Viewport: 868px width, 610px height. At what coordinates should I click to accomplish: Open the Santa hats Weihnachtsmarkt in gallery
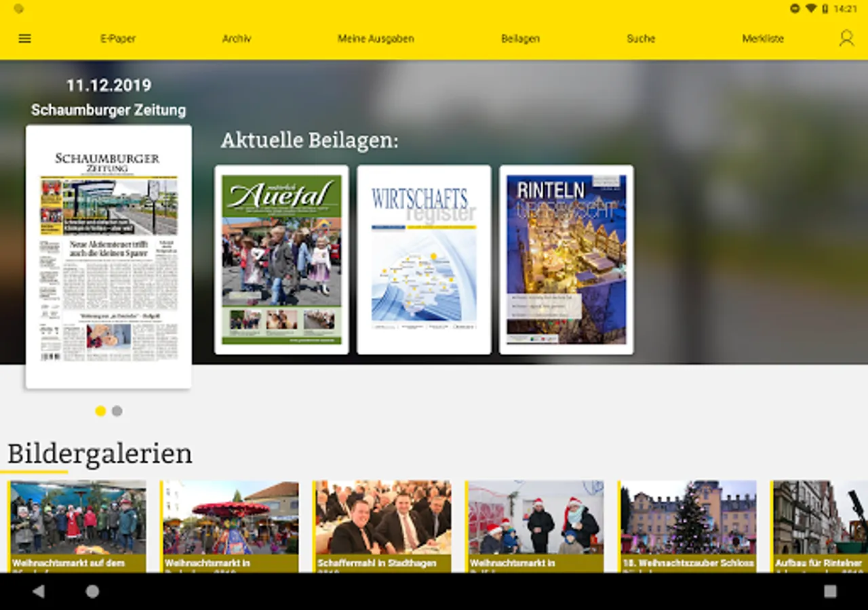point(535,527)
